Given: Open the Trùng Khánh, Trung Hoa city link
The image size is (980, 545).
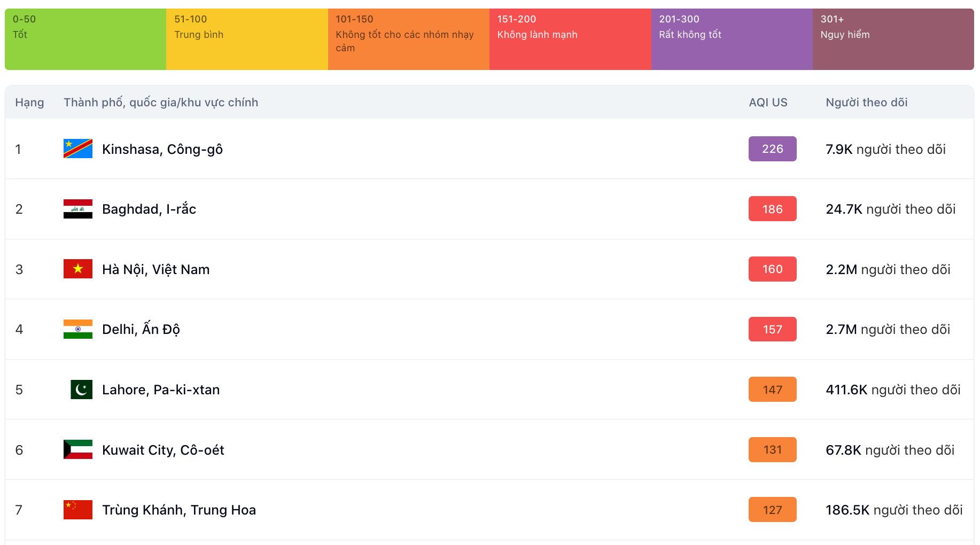Looking at the screenshot, I should 179,510.
